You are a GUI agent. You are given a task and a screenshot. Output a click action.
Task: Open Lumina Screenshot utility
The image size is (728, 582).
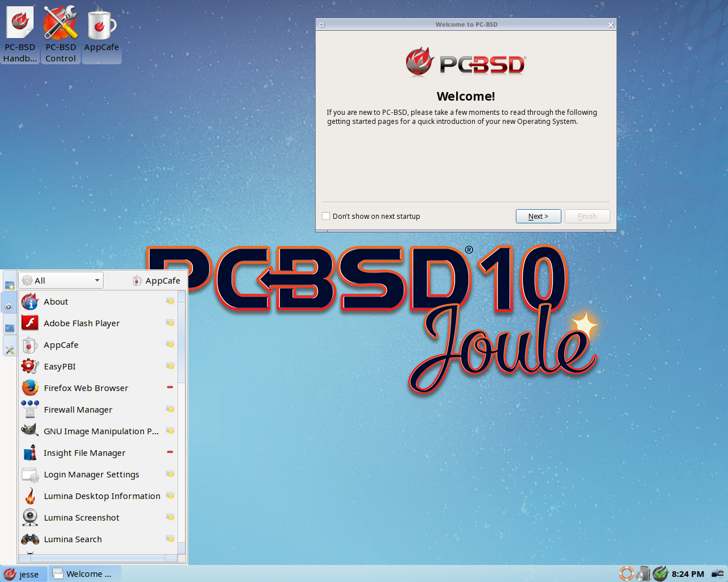tap(81, 517)
